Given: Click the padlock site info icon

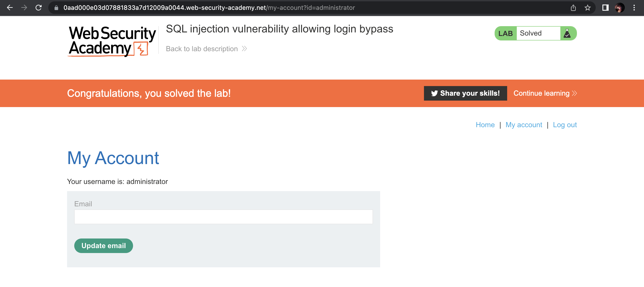Looking at the screenshot, I should pyautogui.click(x=56, y=8).
